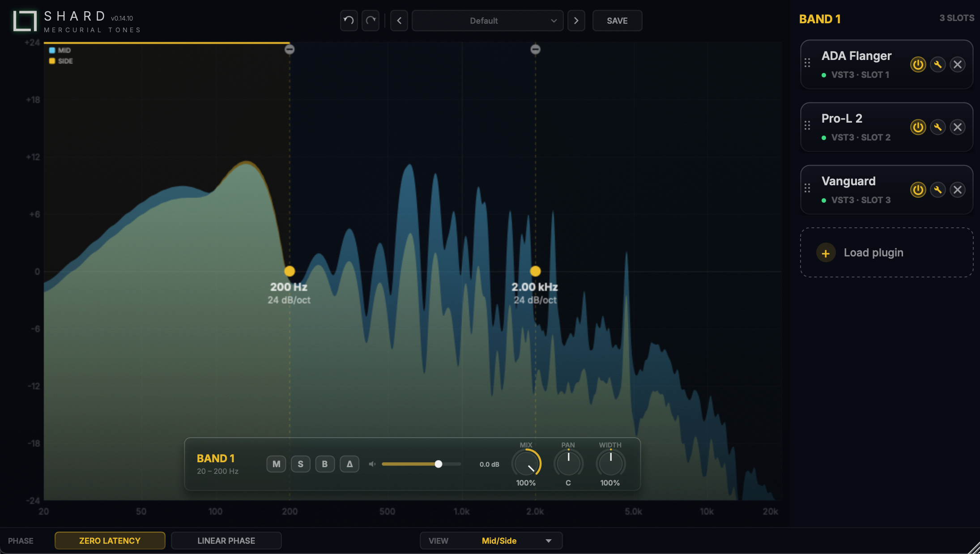Click the 0.0 dB gain value
Image resolution: width=980 pixels, height=554 pixels.
click(x=489, y=465)
